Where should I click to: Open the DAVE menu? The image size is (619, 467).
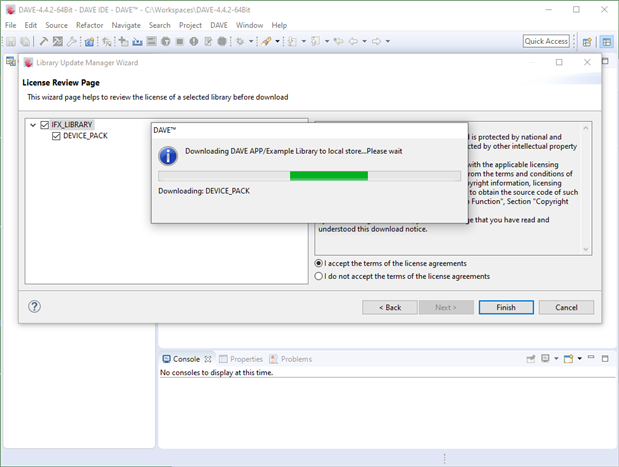(219, 25)
